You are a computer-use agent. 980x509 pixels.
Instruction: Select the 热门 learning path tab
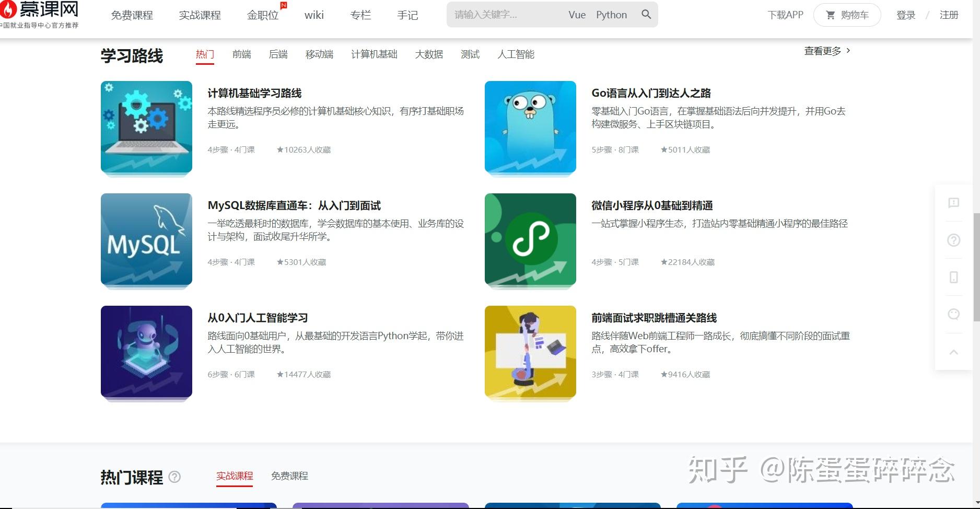point(205,54)
